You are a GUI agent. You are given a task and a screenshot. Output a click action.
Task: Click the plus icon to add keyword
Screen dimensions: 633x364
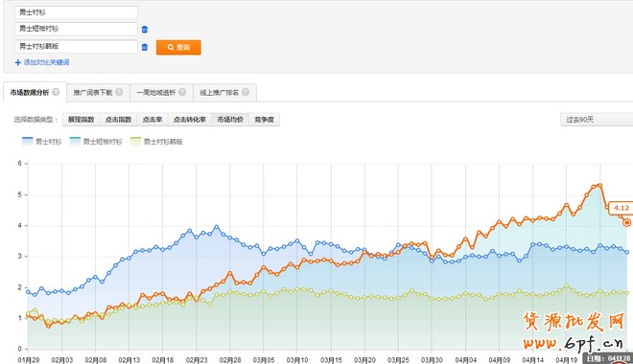pyautogui.click(x=18, y=62)
